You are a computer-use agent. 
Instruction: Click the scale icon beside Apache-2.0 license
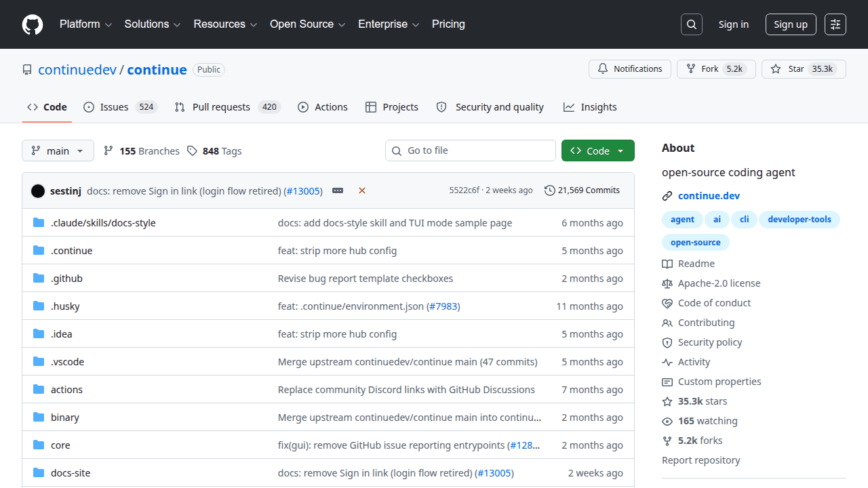(667, 283)
